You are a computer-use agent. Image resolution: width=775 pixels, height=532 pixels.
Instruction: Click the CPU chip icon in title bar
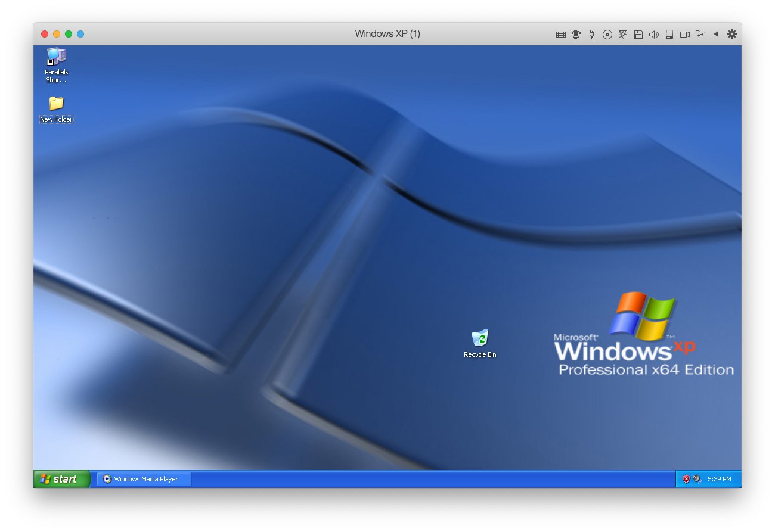(x=576, y=35)
